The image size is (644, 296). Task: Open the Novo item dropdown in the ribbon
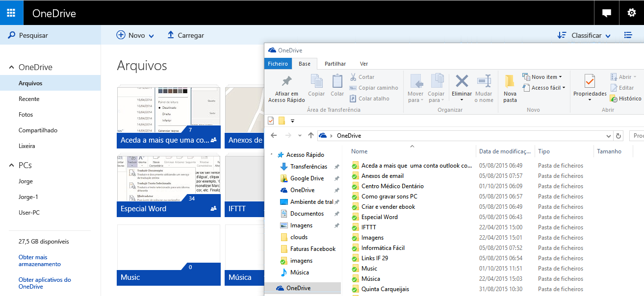pos(542,77)
